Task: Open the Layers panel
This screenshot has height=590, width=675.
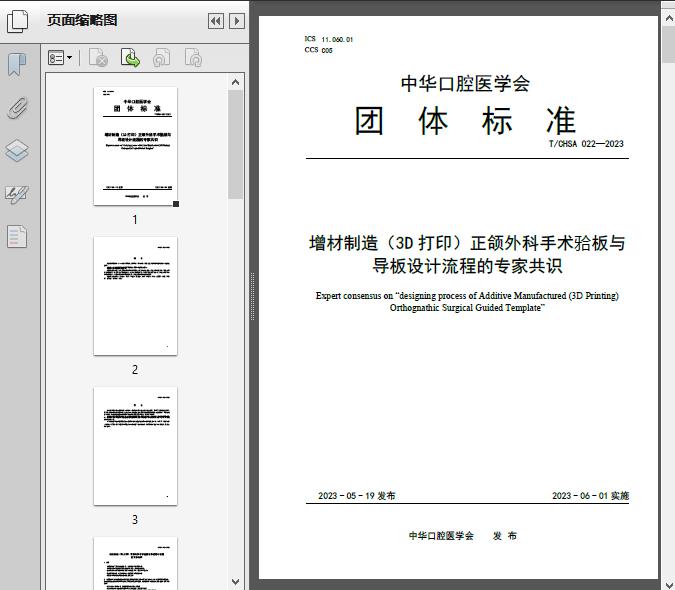Action: coord(17,151)
